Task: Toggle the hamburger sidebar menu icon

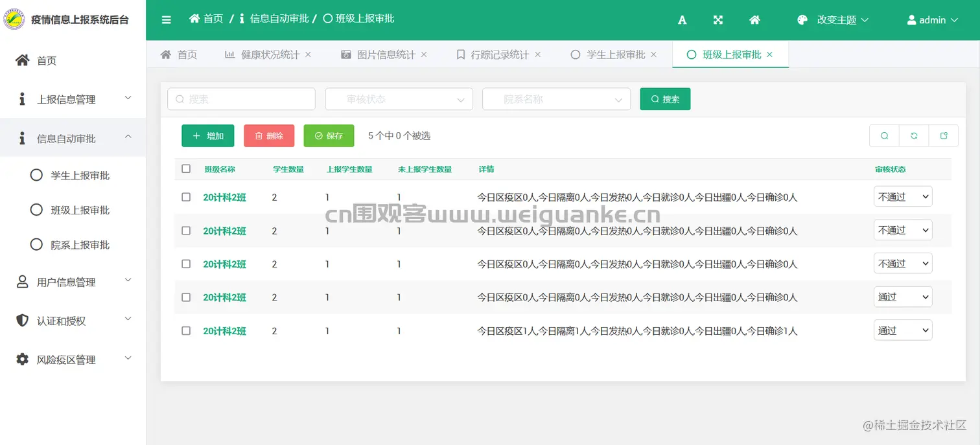Action: coord(167,20)
